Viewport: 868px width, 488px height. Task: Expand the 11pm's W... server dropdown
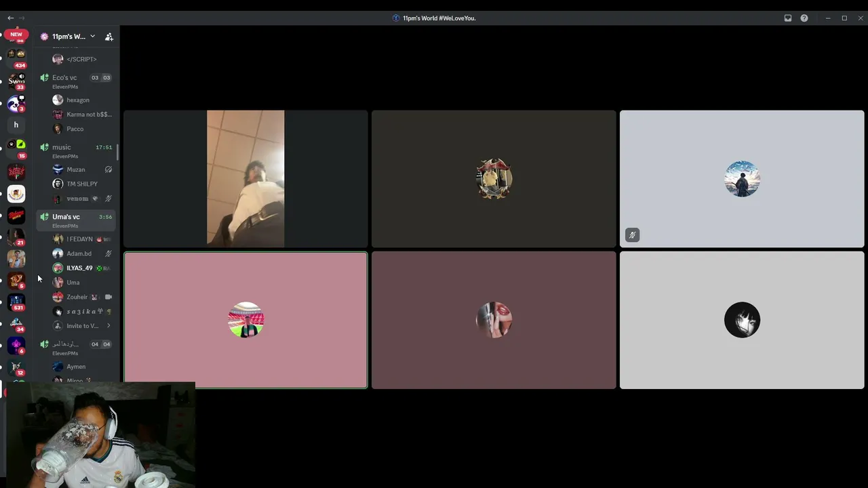[x=92, y=37]
